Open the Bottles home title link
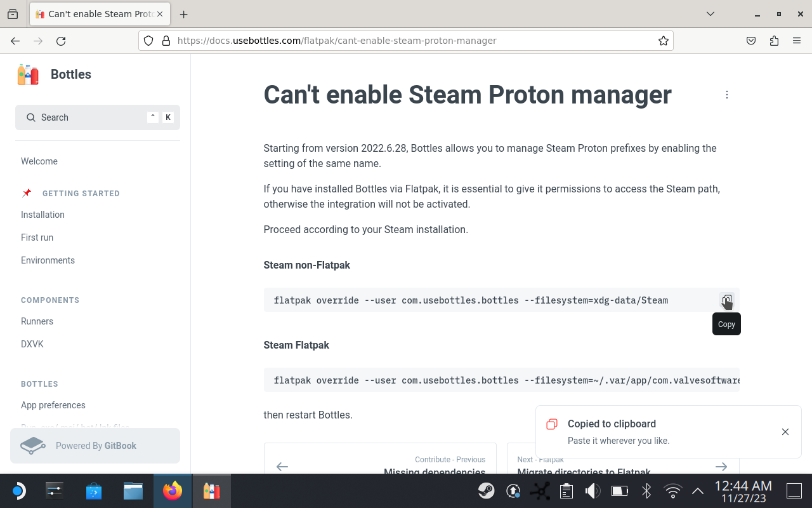 click(x=71, y=74)
